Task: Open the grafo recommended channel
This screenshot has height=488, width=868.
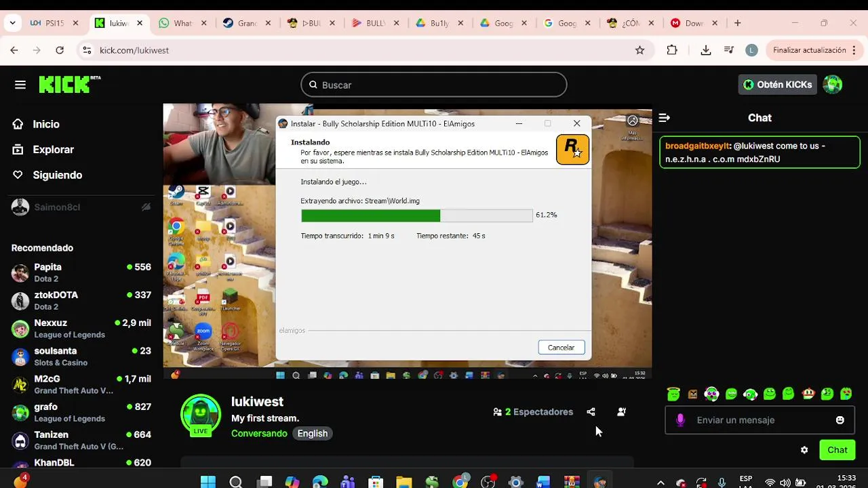Action: (81, 412)
